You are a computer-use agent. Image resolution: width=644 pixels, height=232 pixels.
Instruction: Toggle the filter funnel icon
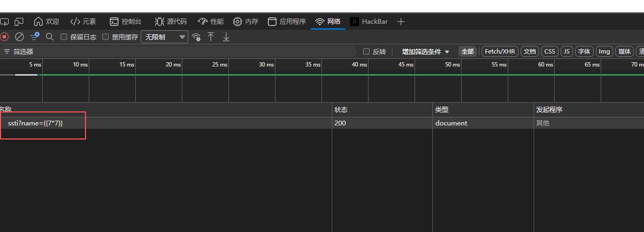pyautogui.click(x=35, y=37)
